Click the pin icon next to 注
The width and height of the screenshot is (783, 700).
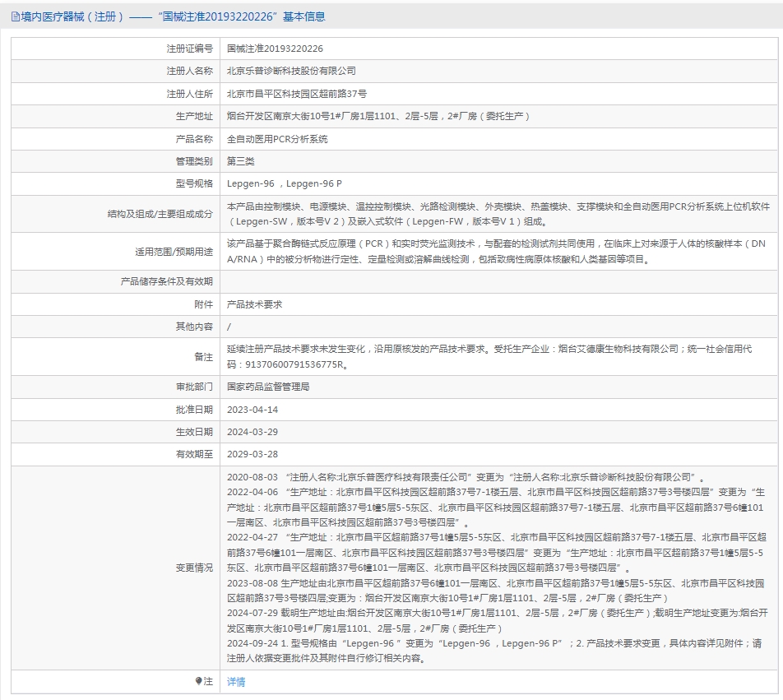pyautogui.click(x=199, y=681)
